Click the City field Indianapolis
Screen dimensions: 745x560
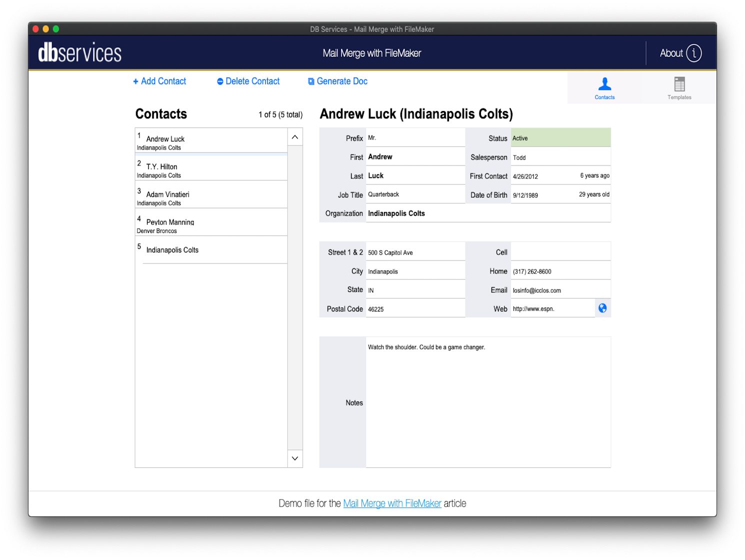coord(415,271)
